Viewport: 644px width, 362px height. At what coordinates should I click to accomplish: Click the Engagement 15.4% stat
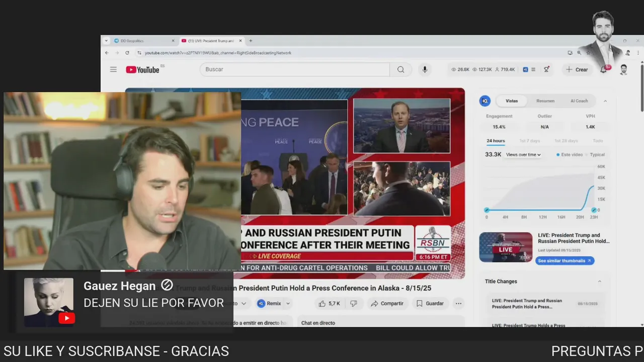tap(499, 121)
